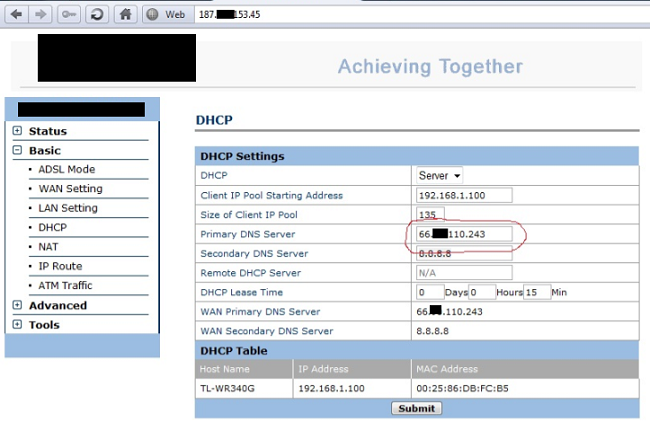Click the Web globe badge in address bar
Image resolution: width=650 pixels, height=421 pixels.
click(x=168, y=15)
